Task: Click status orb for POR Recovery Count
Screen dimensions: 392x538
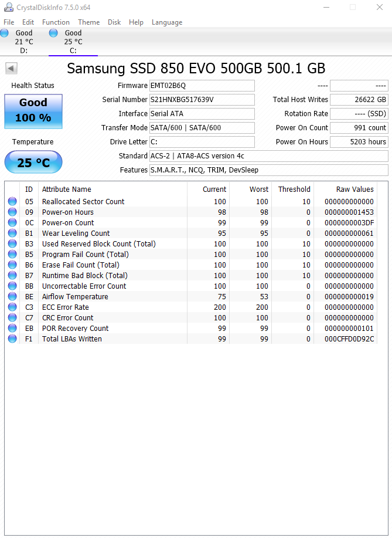Action: (12, 328)
